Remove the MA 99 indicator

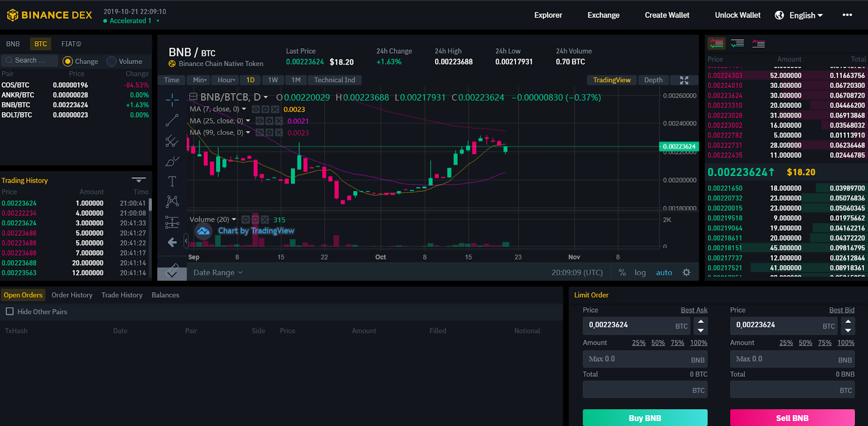pos(279,133)
